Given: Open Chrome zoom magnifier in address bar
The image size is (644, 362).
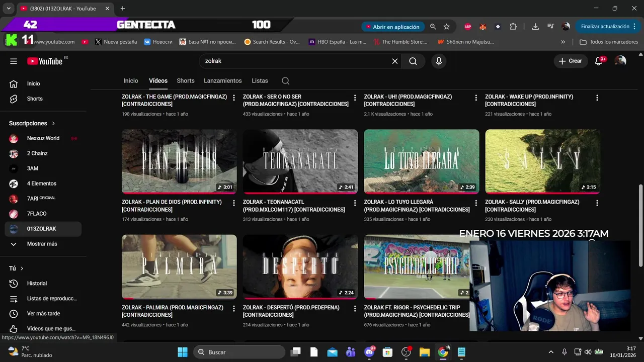Looking at the screenshot, I should [x=433, y=27].
